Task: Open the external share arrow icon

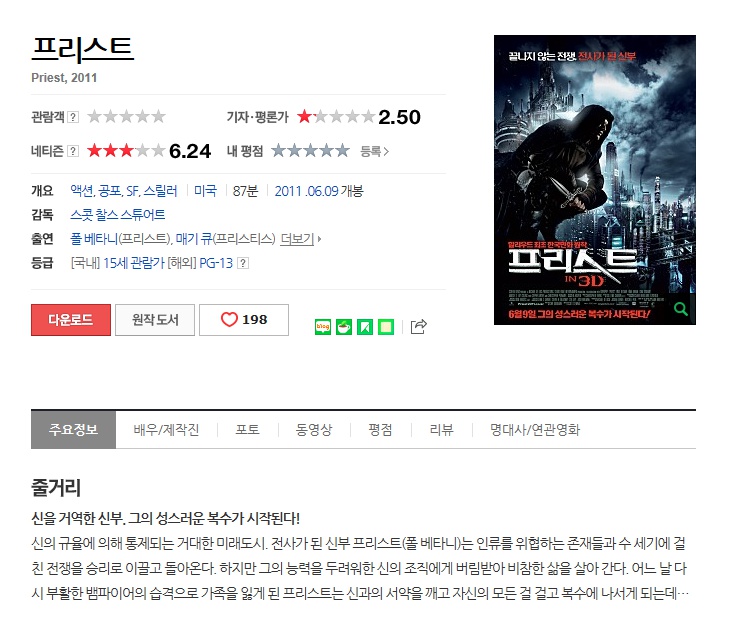Action: click(419, 326)
